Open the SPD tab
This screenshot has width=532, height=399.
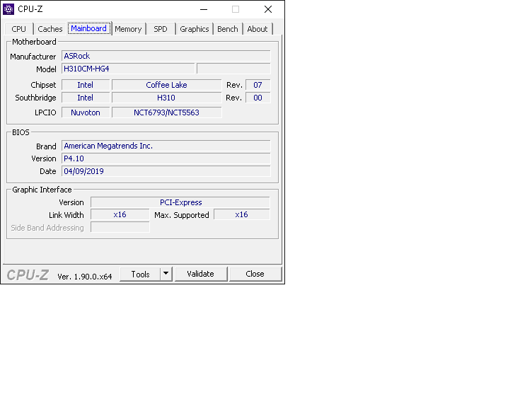(161, 29)
